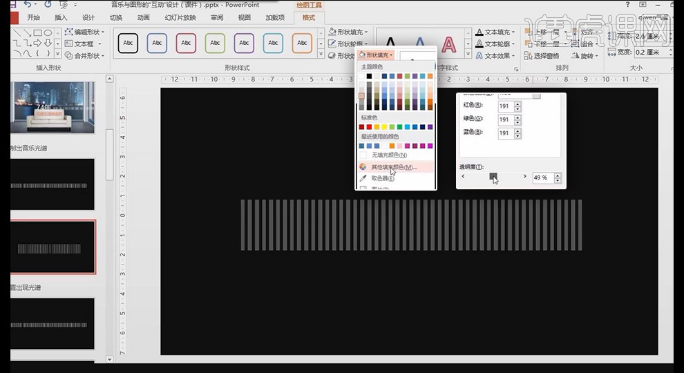
Task: Click the transparency slider handle
Action: 493,176
